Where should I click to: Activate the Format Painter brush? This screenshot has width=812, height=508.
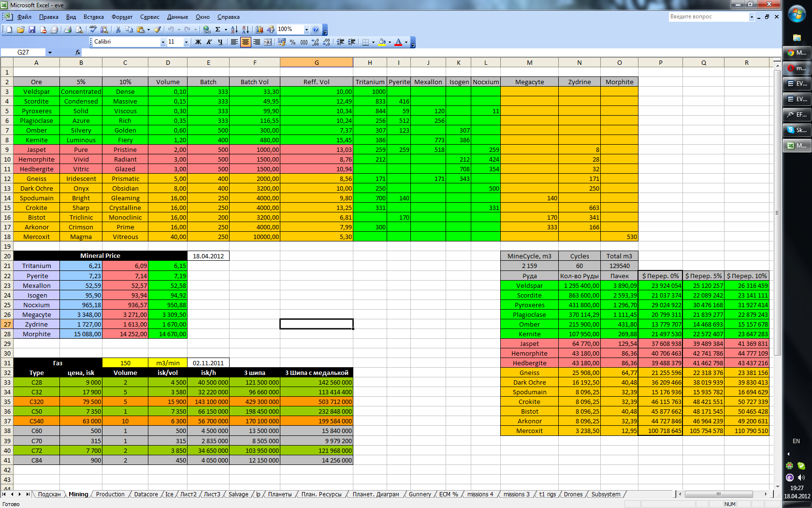point(157,30)
